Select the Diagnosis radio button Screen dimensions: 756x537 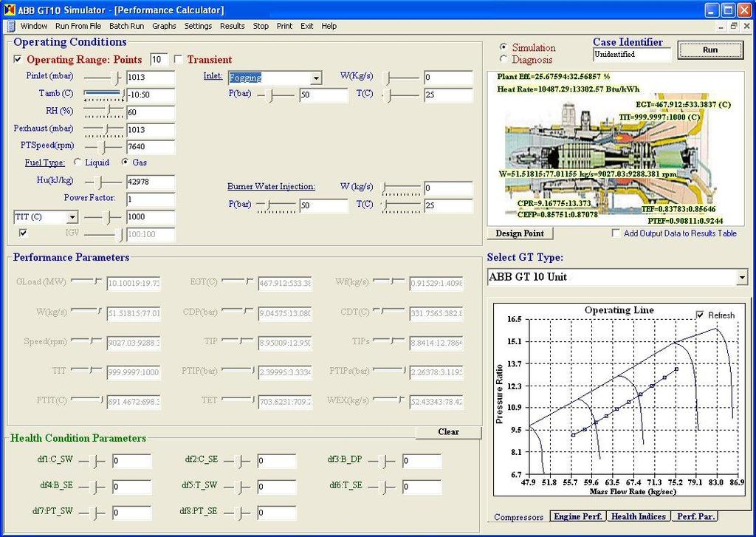[504, 59]
